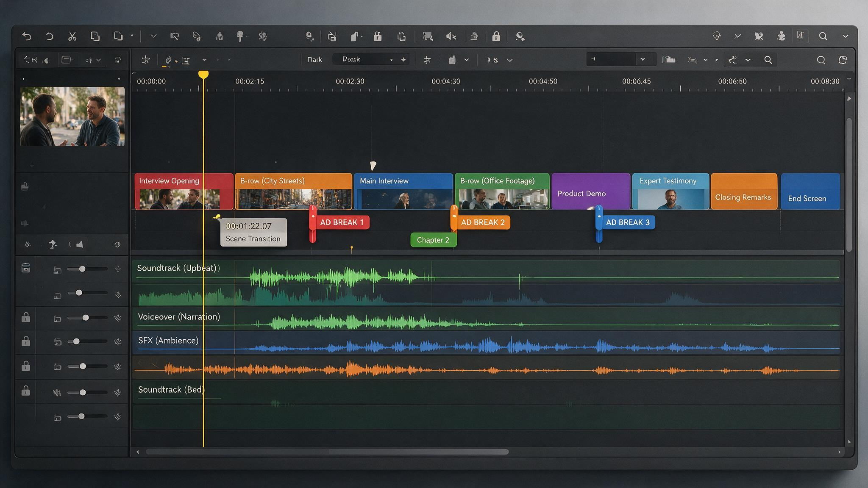
Task: Open the Deark dropdown menu
Action: point(371,59)
